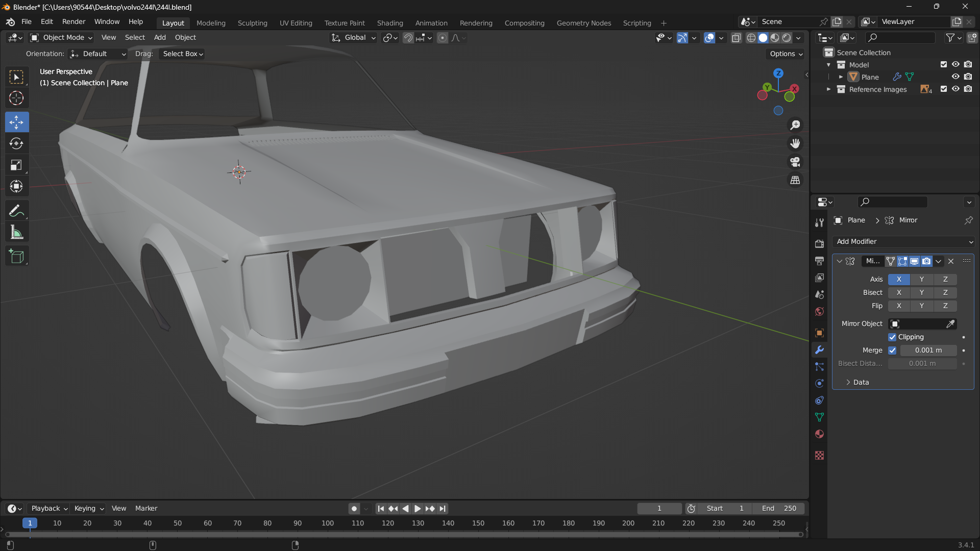Select the Annotate pencil tool

pos(16,211)
